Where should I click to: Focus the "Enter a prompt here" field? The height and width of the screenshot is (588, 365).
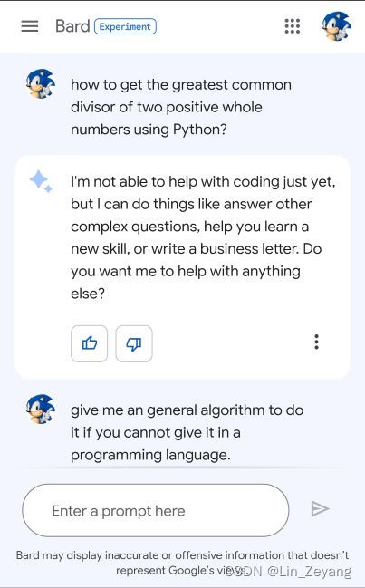[x=156, y=510]
